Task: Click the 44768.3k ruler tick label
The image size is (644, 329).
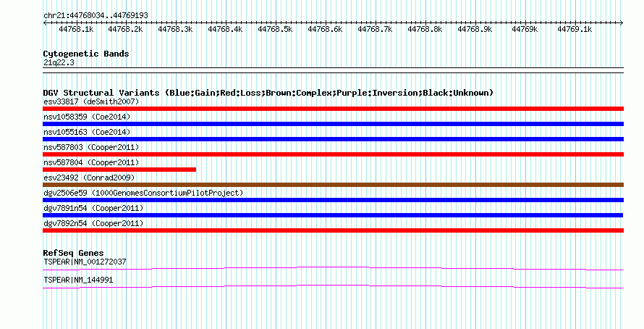Action: [175, 29]
